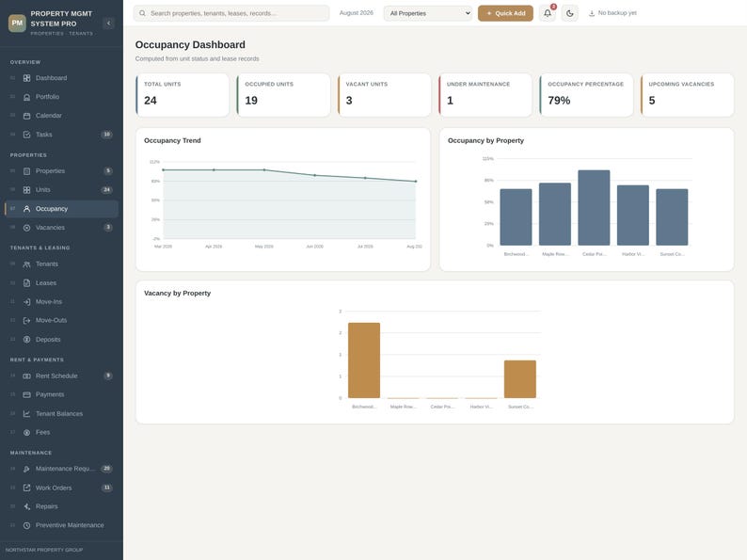This screenshot has width=747, height=560.
Task: Select Rent Schedule menu item
Action: coord(61,376)
